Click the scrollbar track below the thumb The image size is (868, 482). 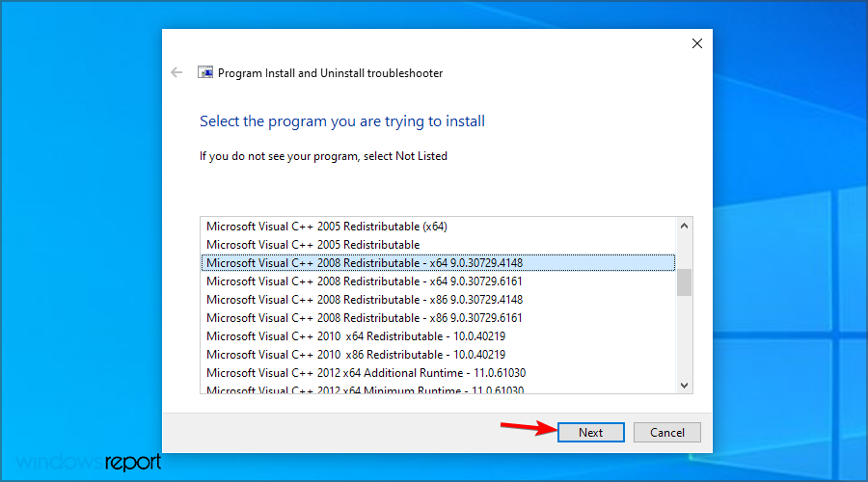tap(684, 336)
